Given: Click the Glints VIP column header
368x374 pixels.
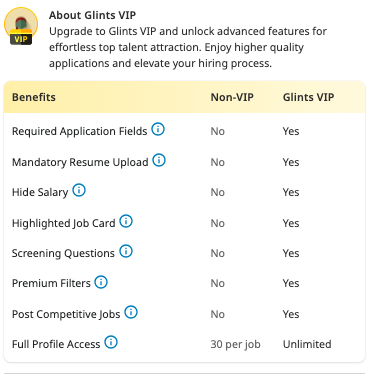Looking at the screenshot, I should 308,97.
